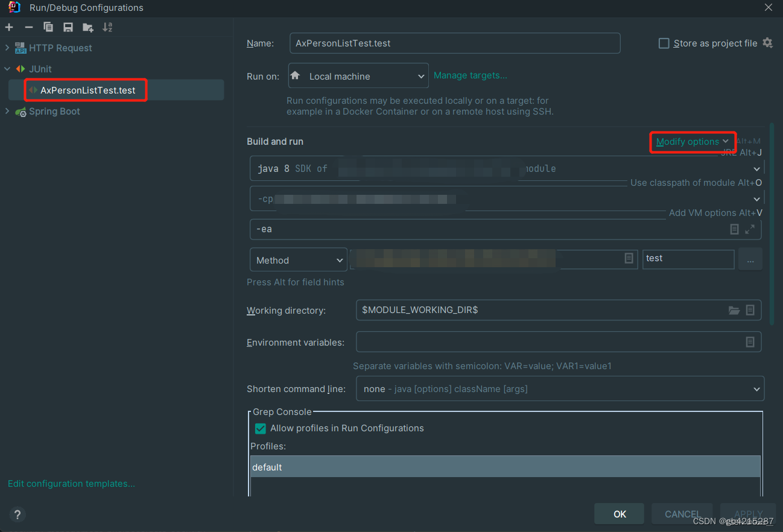This screenshot has height=532, width=783.
Task: Open Store as project file gear settings
Action: point(767,43)
